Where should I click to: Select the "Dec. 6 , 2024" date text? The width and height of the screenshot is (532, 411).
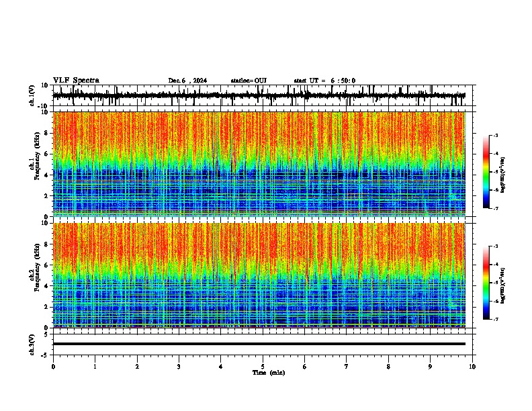187,81
